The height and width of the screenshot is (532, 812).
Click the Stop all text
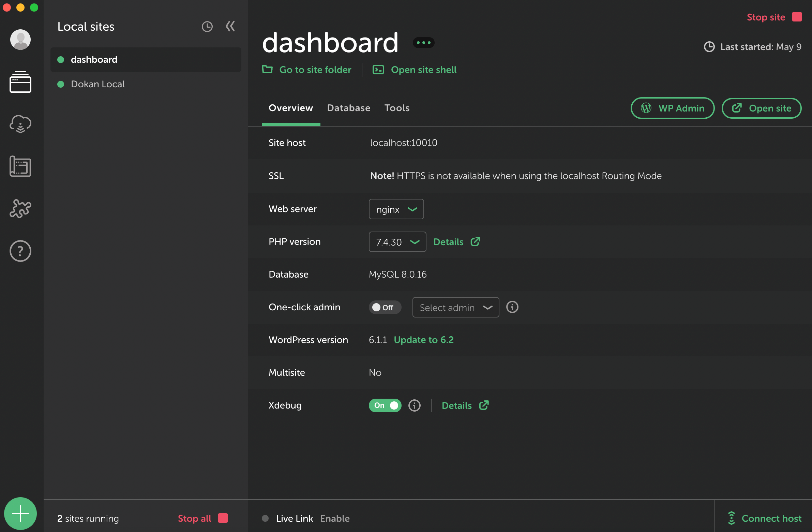coord(194,518)
